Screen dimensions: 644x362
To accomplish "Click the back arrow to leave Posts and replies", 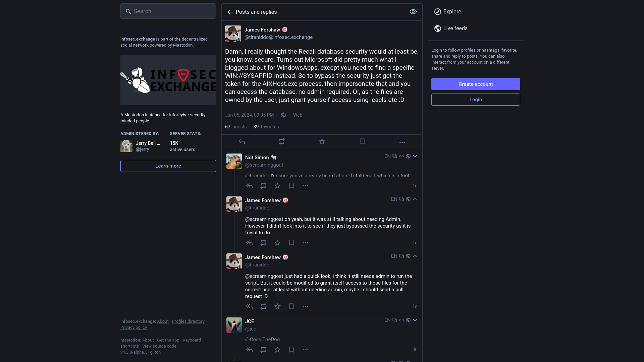I will tap(230, 12).
